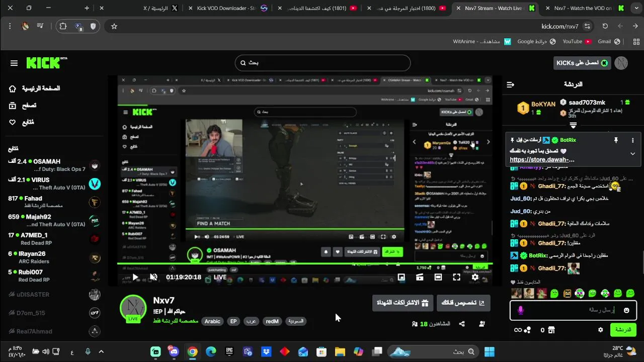Collapse the chat panel arrow icon
The width and height of the screenshot is (644, 362).
511,84
